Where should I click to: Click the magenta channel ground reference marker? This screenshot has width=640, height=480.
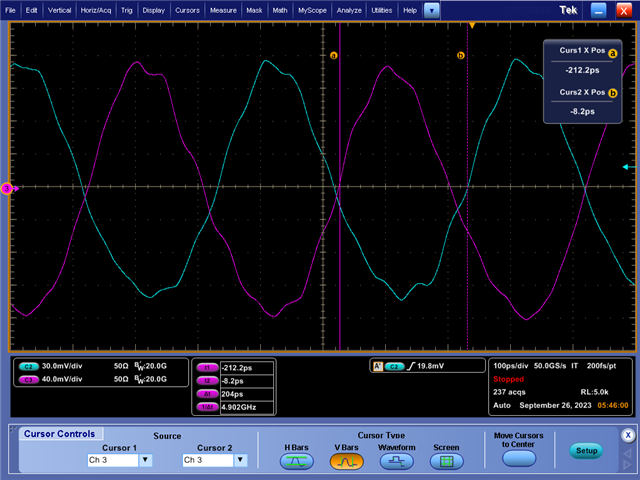[x=6, y=188]
